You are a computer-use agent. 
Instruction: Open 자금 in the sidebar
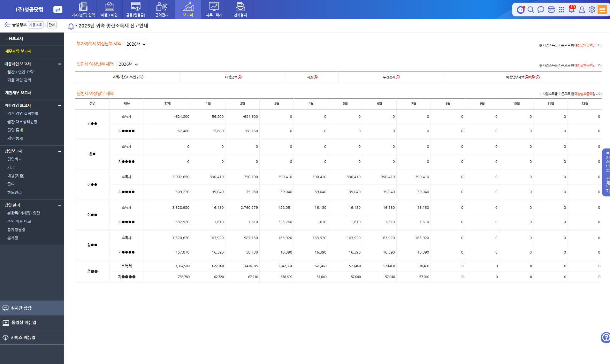[x=11, y=168]
